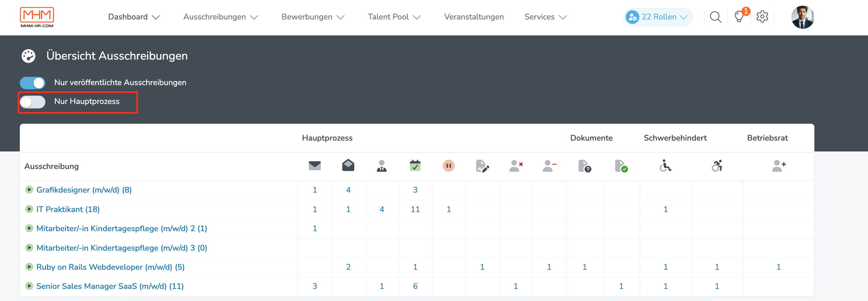Click Senior Sales Manager calendar count 6
Image resolution: width=868 pixels, height=301 pixels.
415,287
